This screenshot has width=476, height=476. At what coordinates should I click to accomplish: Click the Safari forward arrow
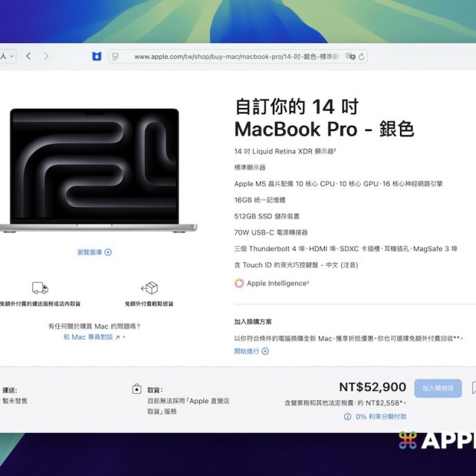tap(47, 56)
